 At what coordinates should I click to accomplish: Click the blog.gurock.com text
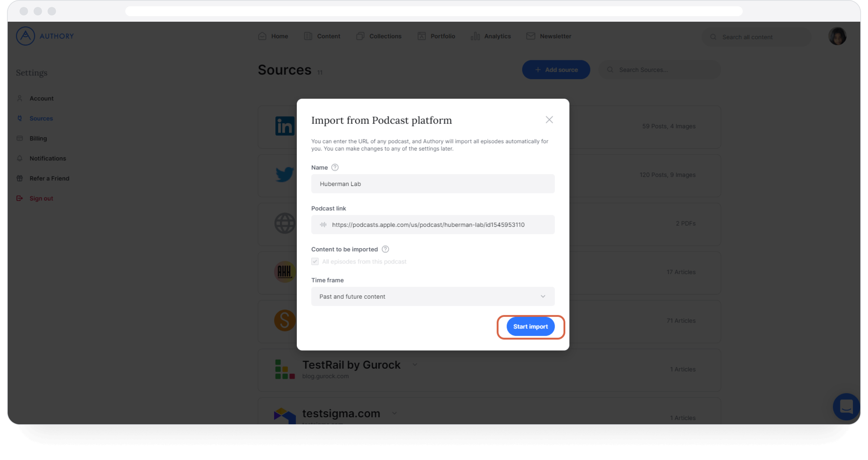pos(325,376)
